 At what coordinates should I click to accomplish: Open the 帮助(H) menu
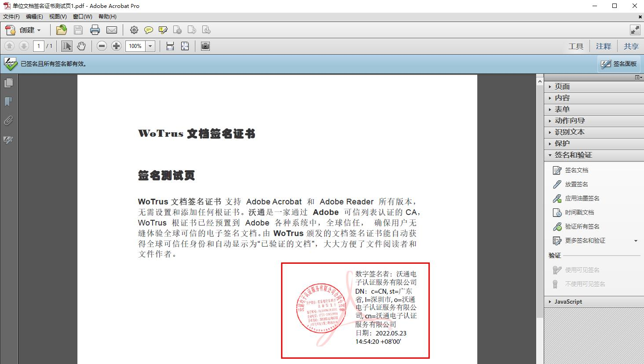(107, 17)
